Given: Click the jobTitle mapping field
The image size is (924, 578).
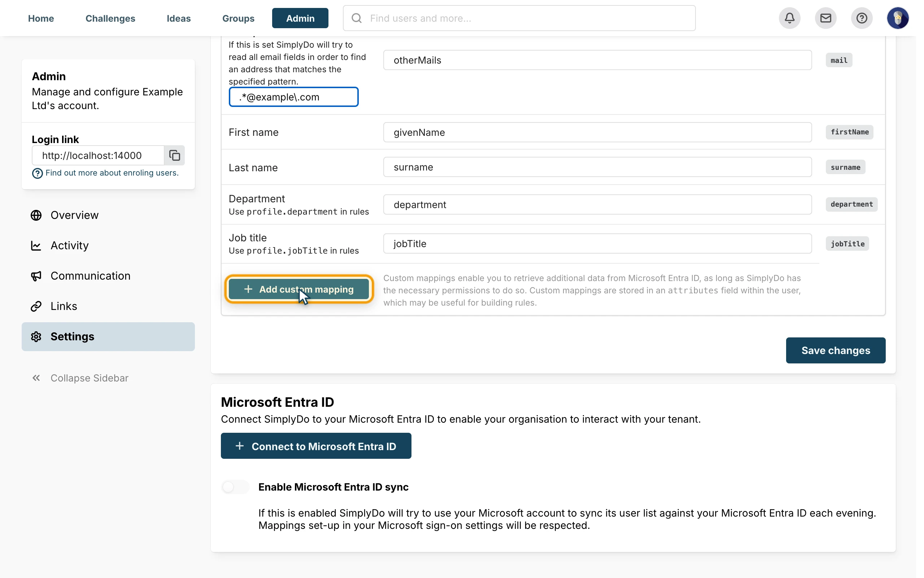Looking at the screenshot, I should tap(597, 243).
